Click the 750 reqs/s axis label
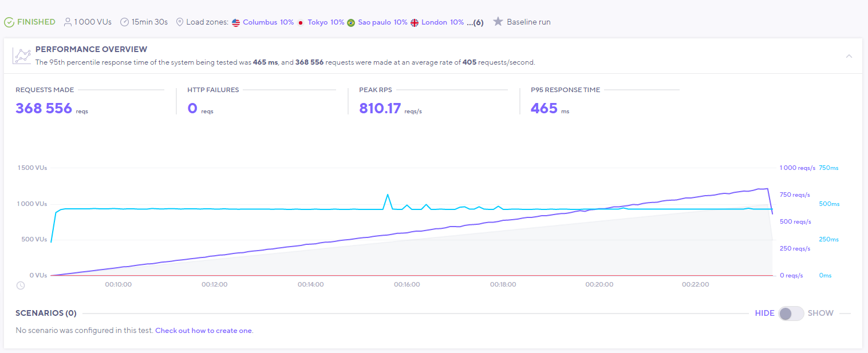Viewport: 868px width, 353px height. pos(795,195)
